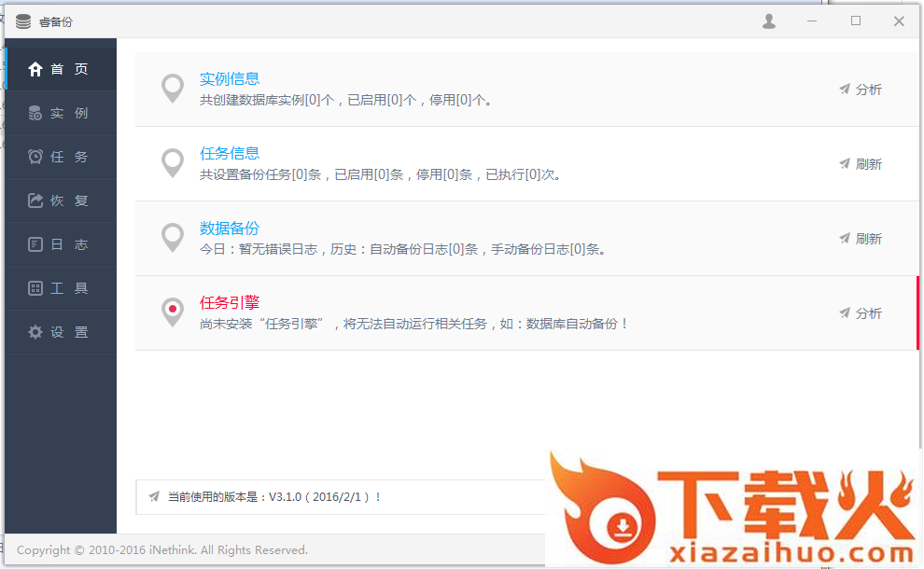Click the 睿备份 database icon in title bar
Screen dimensions: 924x569
(23, 21)
